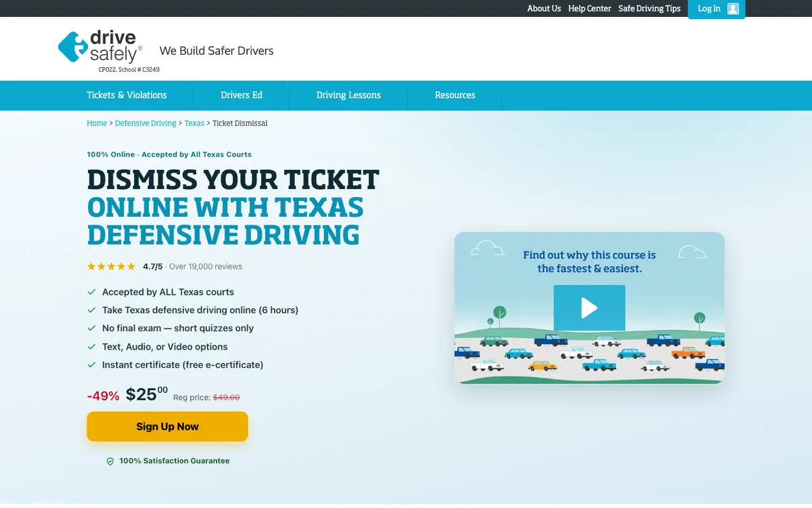Click the satisfaction guarantee shield icon
The image size is (812, 508).
tap(110, 461)
